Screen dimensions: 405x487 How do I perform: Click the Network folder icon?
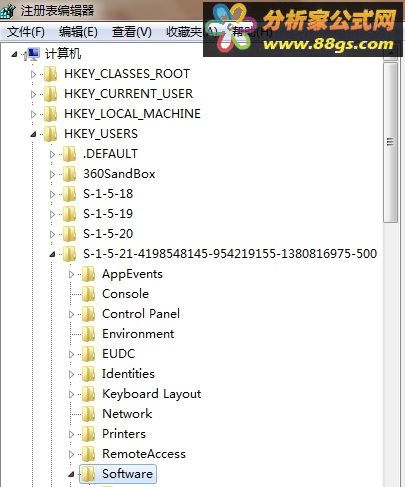[x=89, y=414]
